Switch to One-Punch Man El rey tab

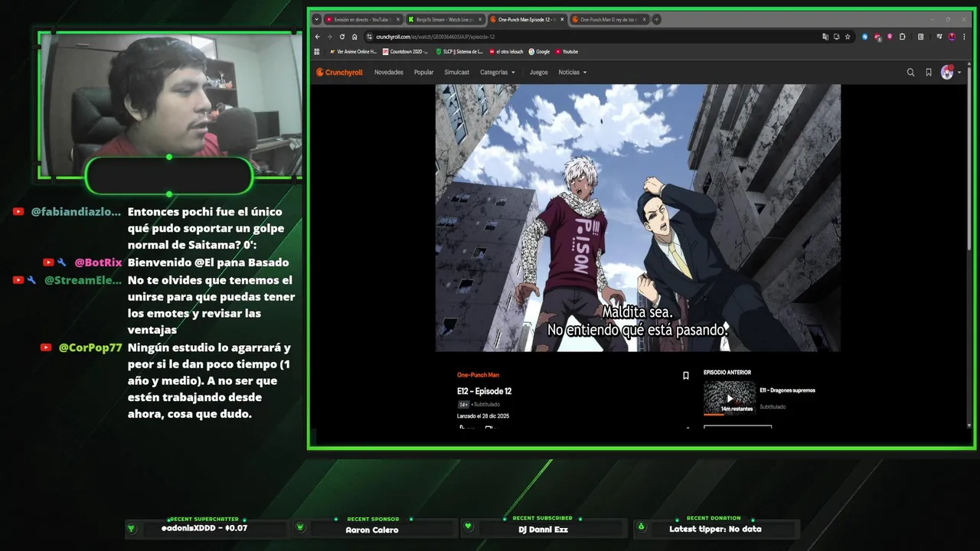coord(609,19)
